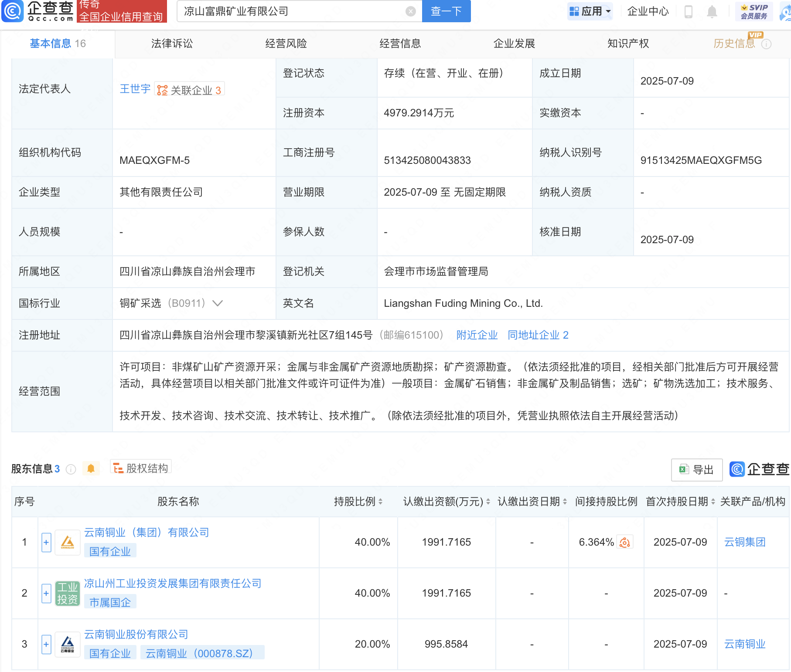Click the history info circle icon
Viewport: 791px width, 672px height.
766,44
